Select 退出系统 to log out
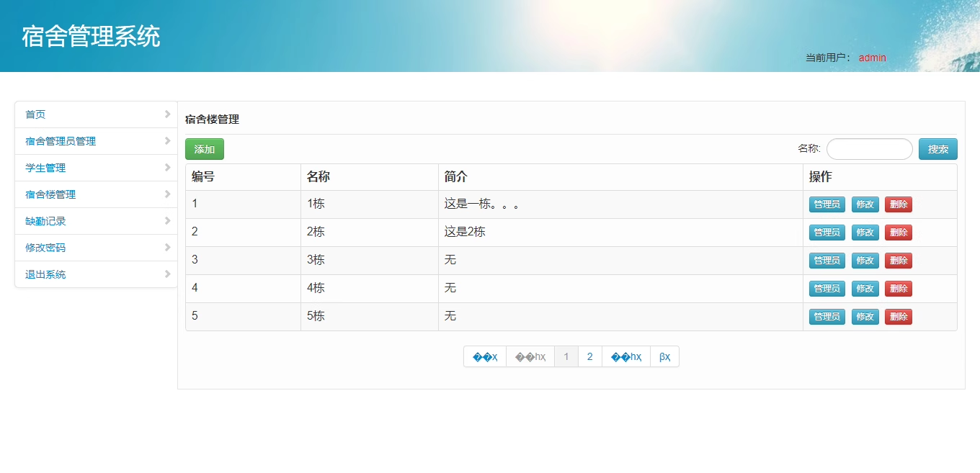 point(96,274)
